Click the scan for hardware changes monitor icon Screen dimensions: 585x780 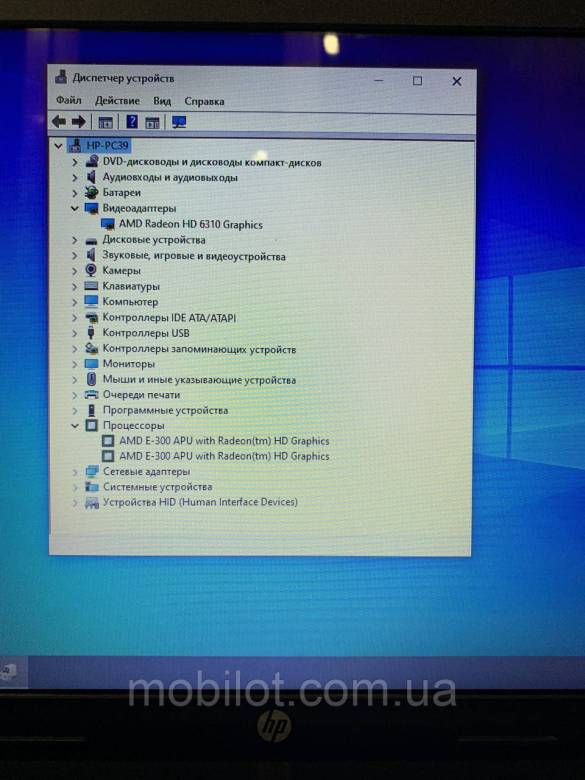tap(179, 122)
